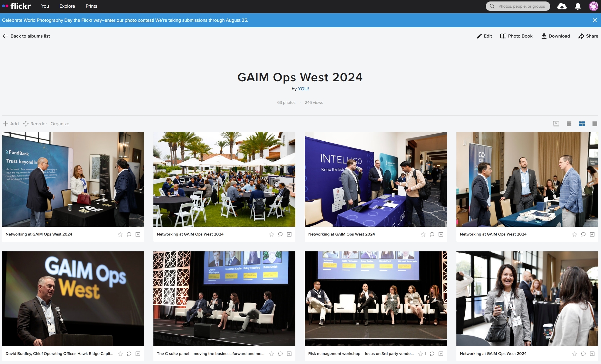Switch to justified grid view

tap(582, 123)
